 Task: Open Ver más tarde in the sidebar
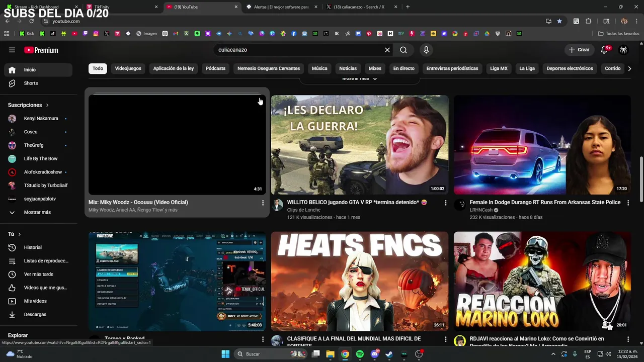38,274
